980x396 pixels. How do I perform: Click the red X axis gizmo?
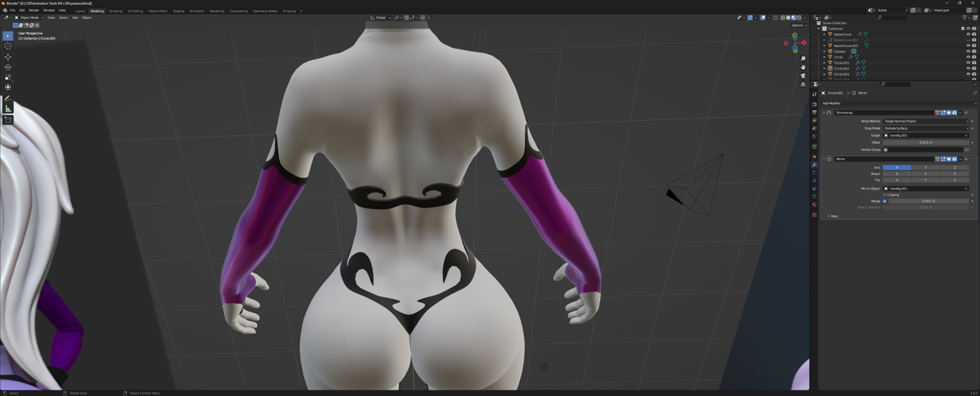pyautogui.click(x=804, y=43)
